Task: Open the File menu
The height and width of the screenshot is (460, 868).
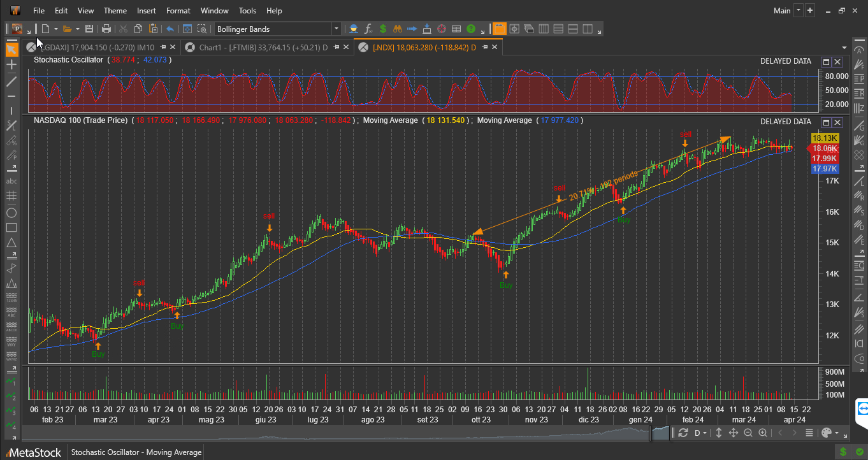Action: (x=39, y=11)
